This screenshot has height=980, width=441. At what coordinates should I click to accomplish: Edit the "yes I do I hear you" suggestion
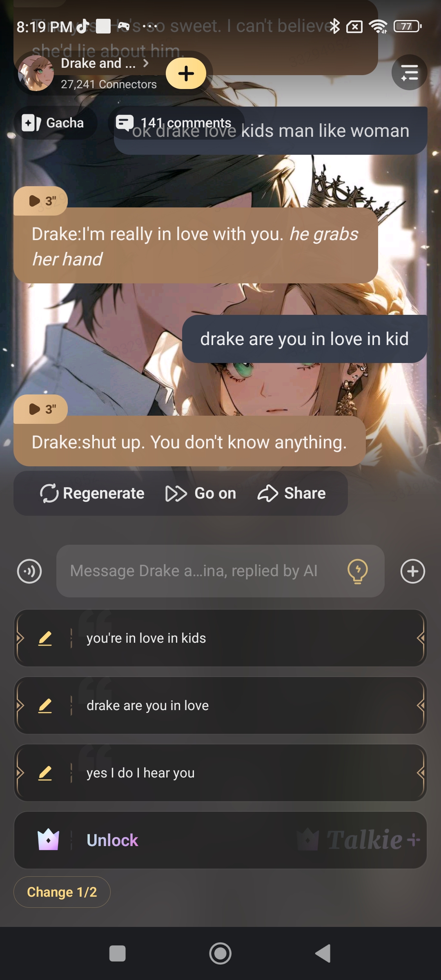45,773
